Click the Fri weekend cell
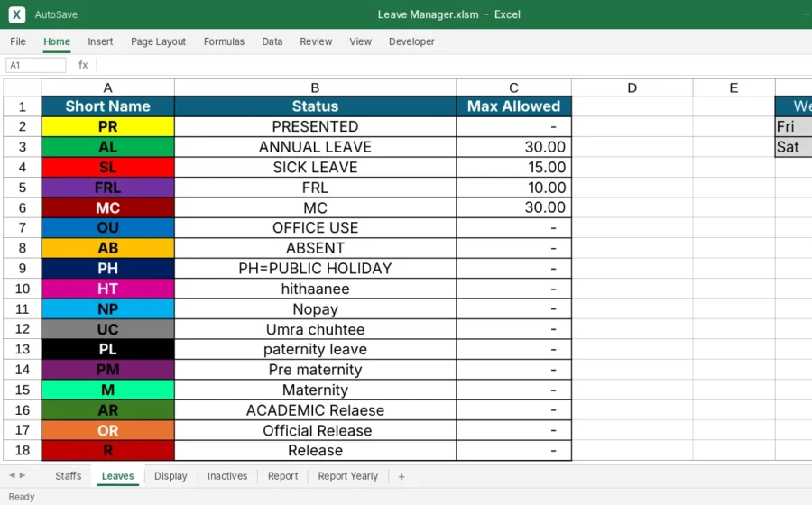 [793, 127]
